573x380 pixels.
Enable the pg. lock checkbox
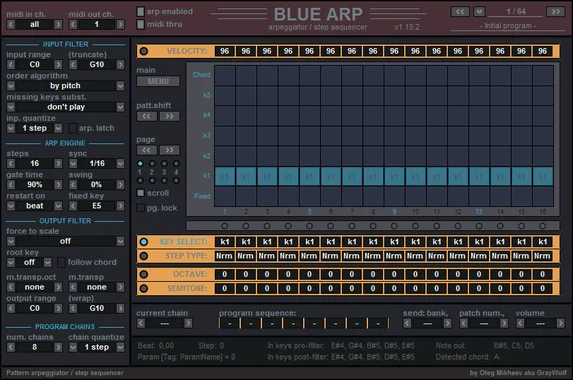click(x=141, y=208)
